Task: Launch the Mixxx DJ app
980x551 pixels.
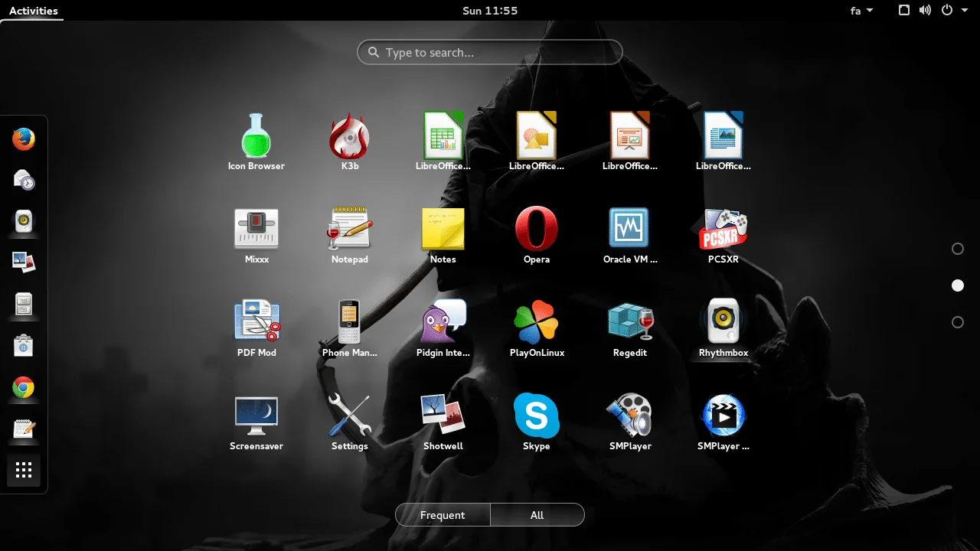Action: click(256, 235)
